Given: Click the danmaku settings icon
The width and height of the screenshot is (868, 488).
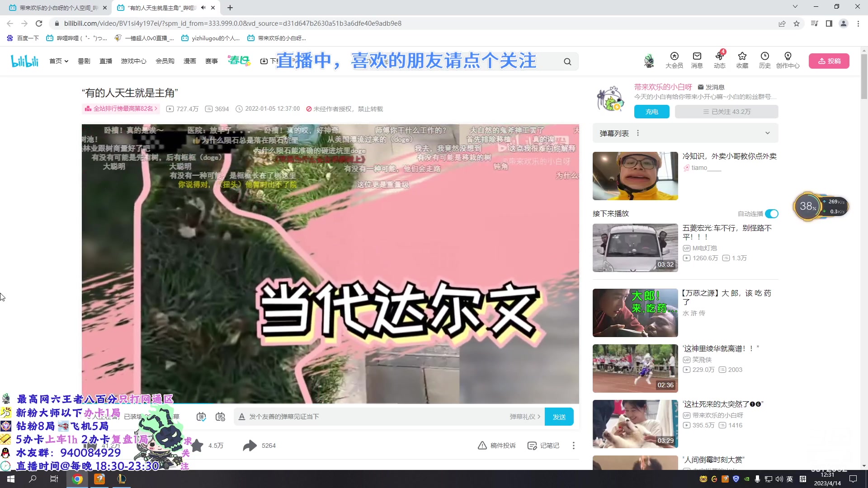Looking at the screenshot, I should pyautogui.click(x=220, y=417).
